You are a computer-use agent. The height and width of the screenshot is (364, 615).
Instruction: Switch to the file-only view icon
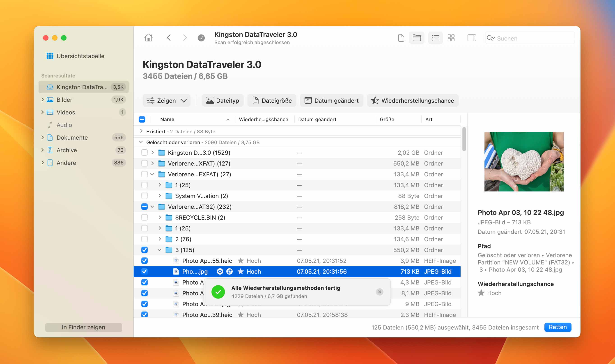[x=401, y=38]
